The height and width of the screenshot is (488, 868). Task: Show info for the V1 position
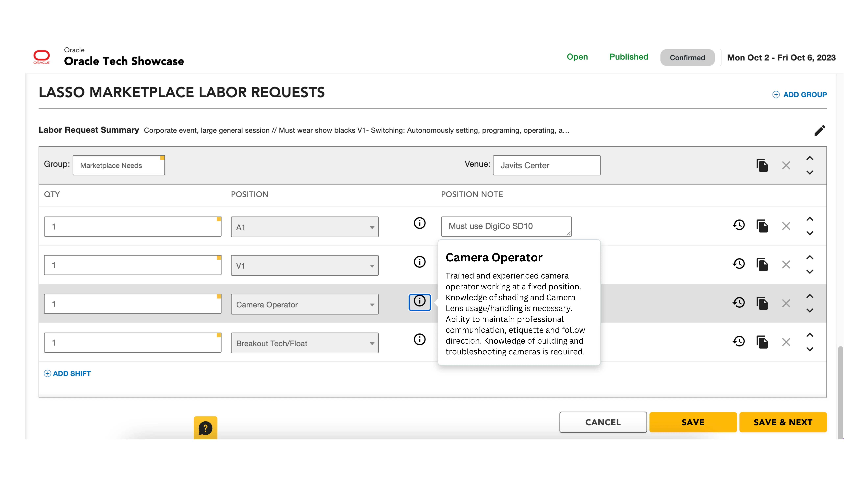[420, 262]
